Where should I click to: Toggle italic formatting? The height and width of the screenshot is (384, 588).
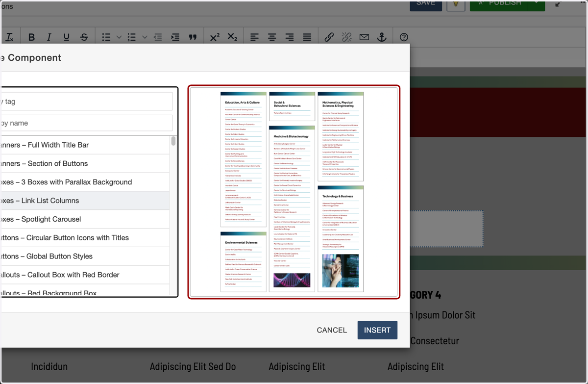[49, 37]
